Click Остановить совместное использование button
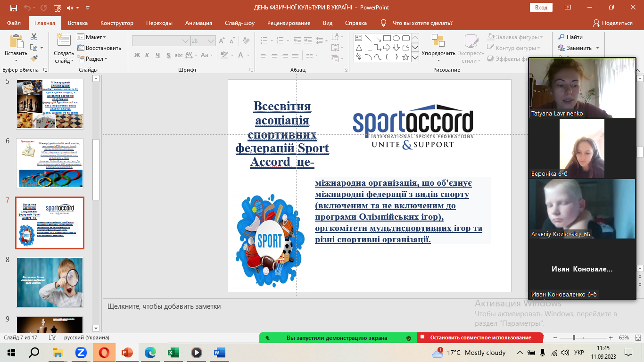 coord(479,338)
